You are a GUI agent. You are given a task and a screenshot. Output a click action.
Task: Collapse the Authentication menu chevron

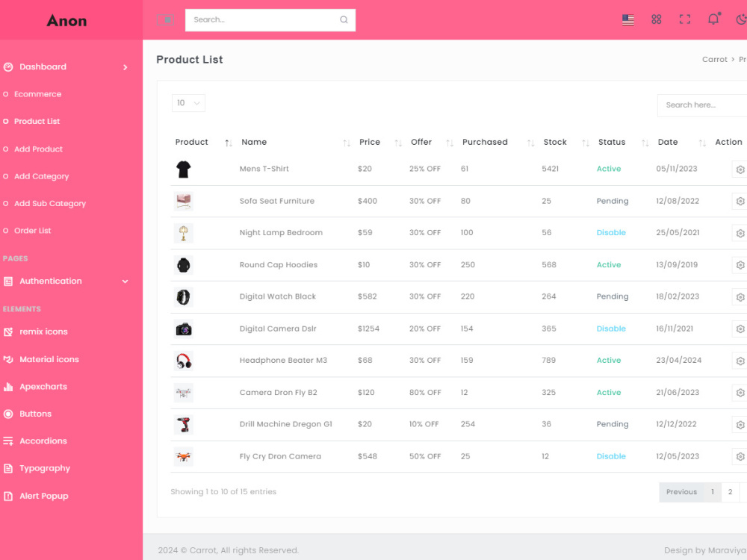(125, 281)
